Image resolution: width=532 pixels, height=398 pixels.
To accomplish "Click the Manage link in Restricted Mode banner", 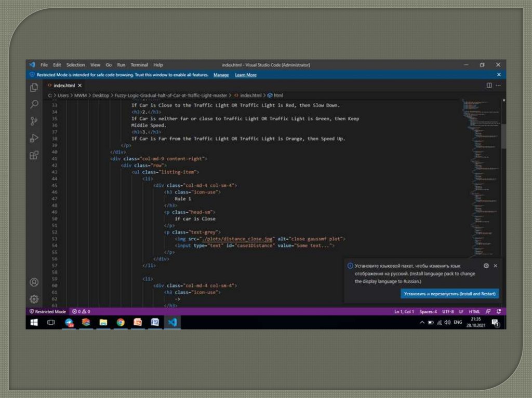I will click(x=221, y=75).
